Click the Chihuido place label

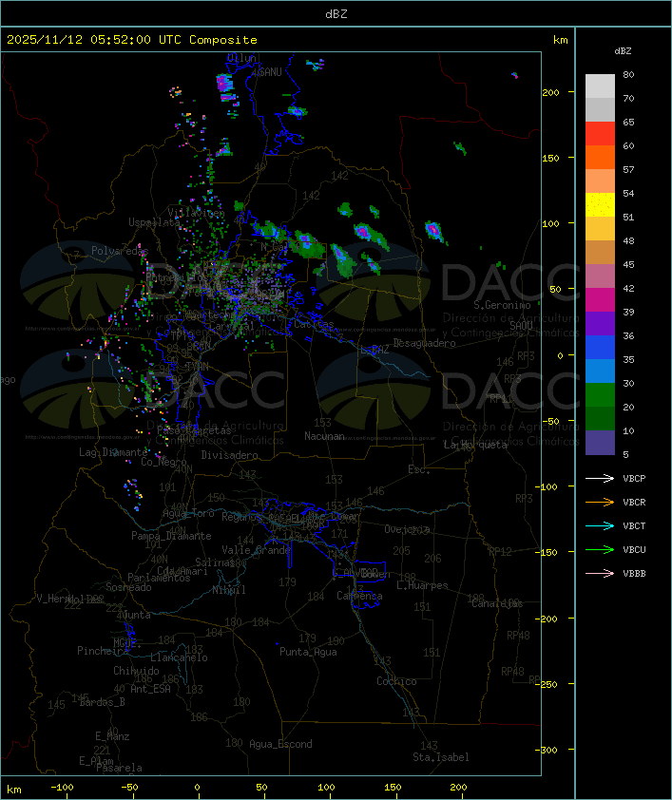(136, 671)
